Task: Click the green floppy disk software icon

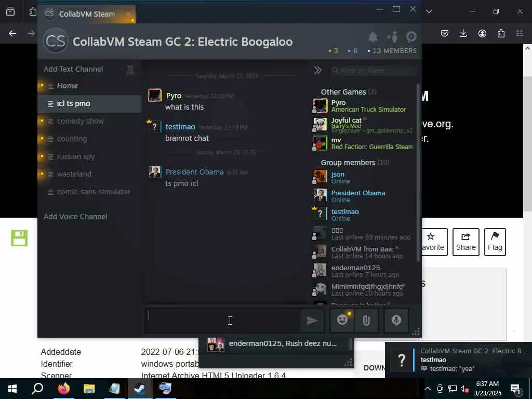Action: coord(19,238)
